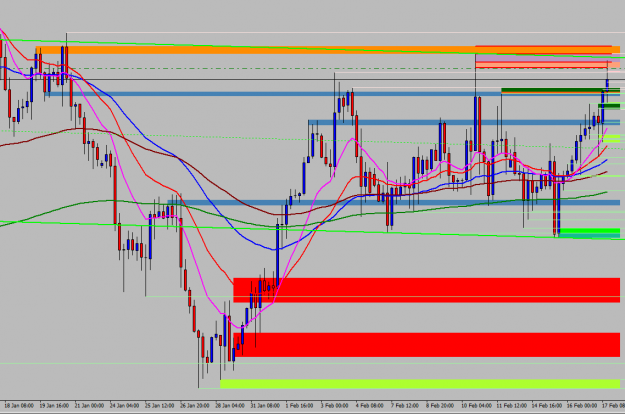
Task: Click the '19 Jan 16:00' time axis label
Action: 54,406
